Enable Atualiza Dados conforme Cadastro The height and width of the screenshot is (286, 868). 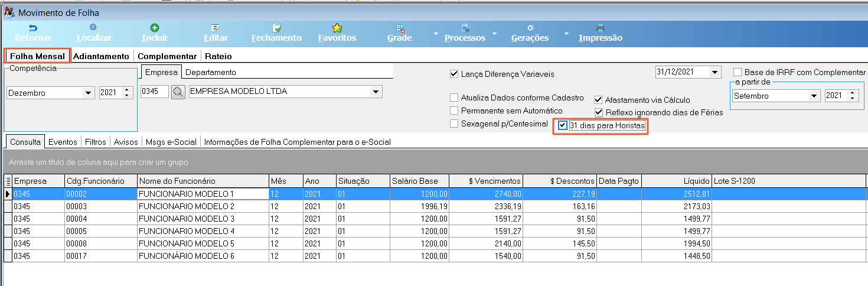454,97
